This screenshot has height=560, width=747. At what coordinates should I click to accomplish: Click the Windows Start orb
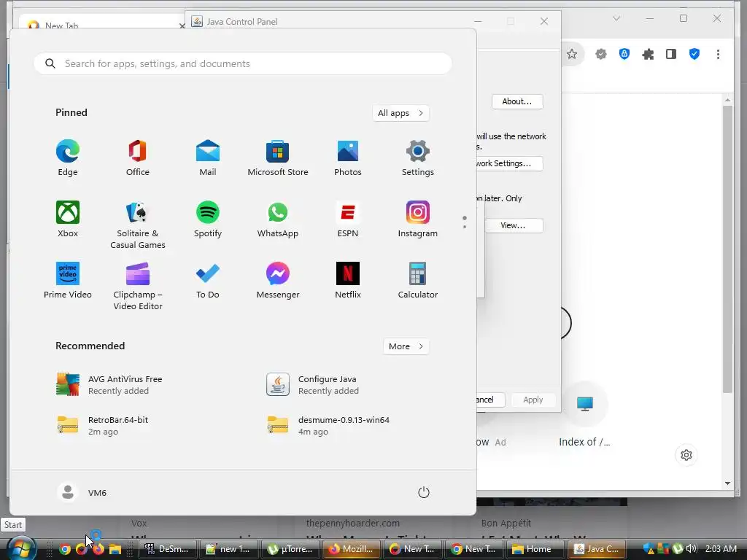click(20, 549)
